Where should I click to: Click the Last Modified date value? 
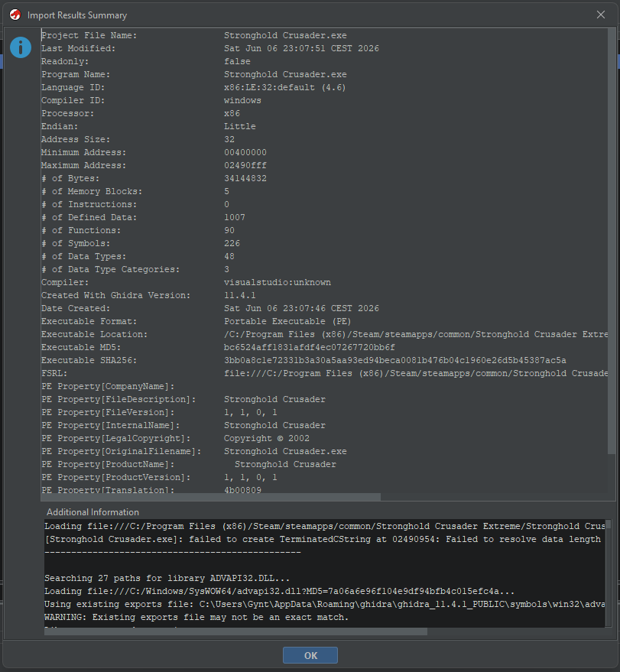click(301, 48)
